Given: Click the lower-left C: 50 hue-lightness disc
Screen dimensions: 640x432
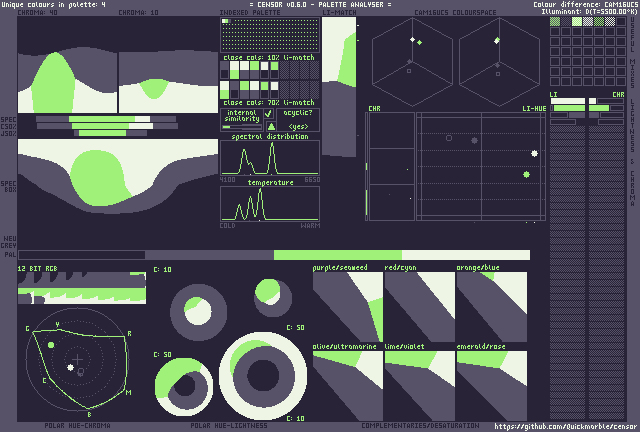Looking at the screenshot, I should click(184, 387).
